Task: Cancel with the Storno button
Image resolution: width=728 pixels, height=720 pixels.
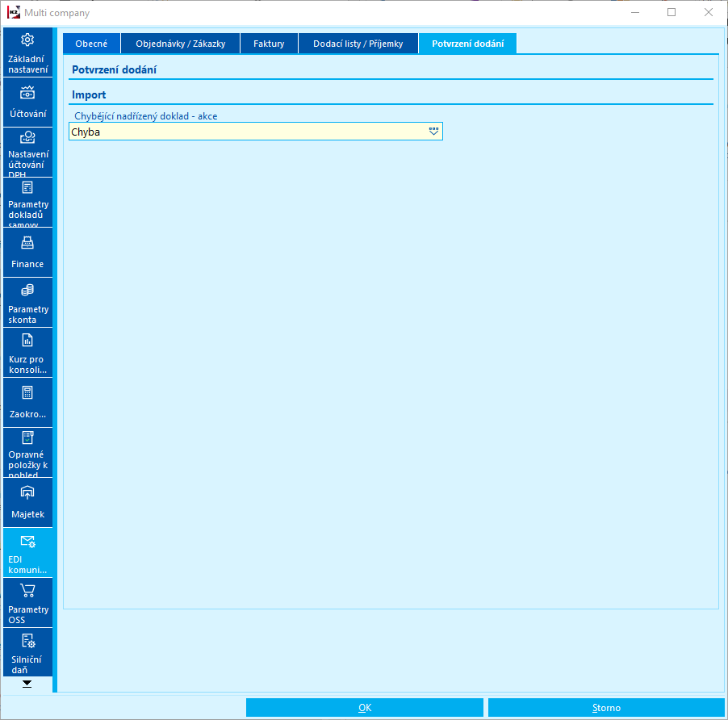Action: [606, 707]
